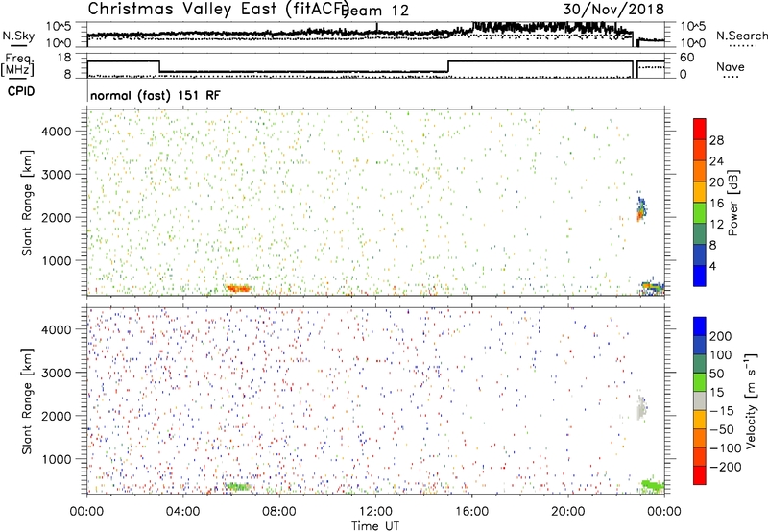Click the echo cluster near 2000 km in Power panel
This screenshot has height=532, width=768.
641,207
